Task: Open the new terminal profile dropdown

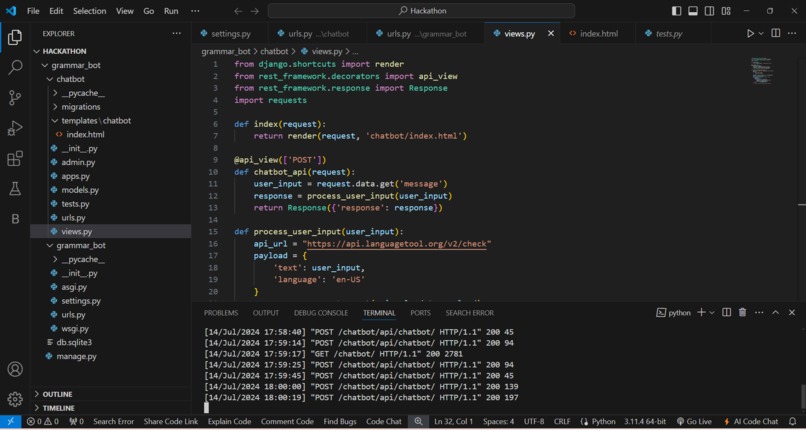Action: (x=712, y=312)
